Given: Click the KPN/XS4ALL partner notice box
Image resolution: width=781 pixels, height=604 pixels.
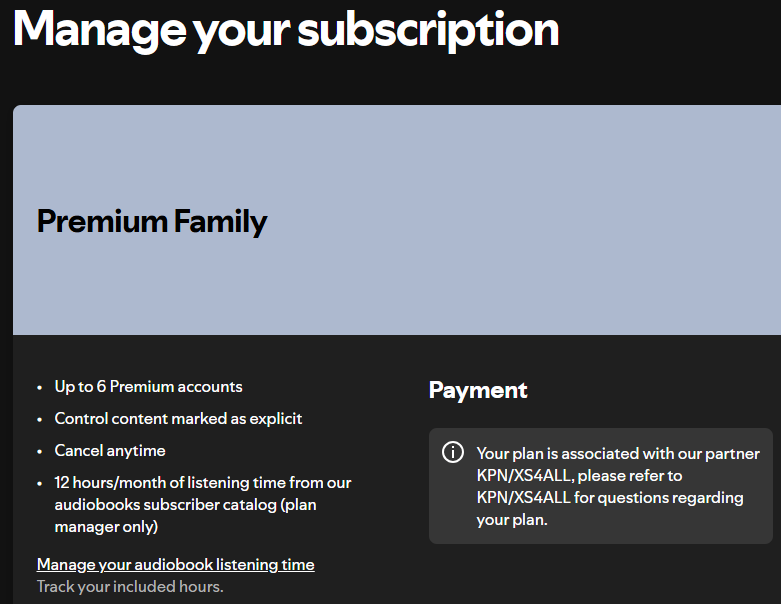Looking at the screenshot, I should [601, 486].
